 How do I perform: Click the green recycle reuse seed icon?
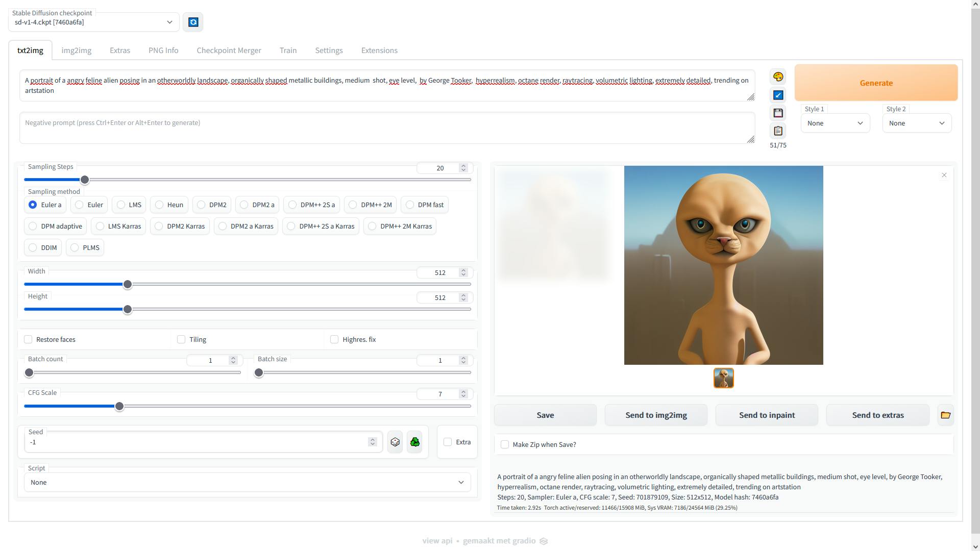pos(415,442)
